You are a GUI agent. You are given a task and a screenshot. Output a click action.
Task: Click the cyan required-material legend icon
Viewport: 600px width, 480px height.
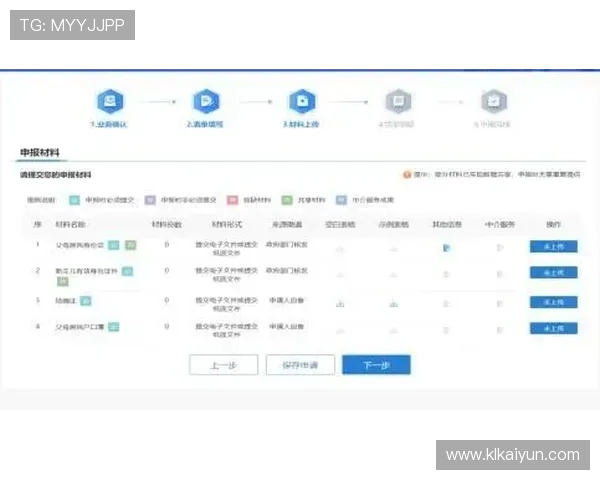pos(74,200)
